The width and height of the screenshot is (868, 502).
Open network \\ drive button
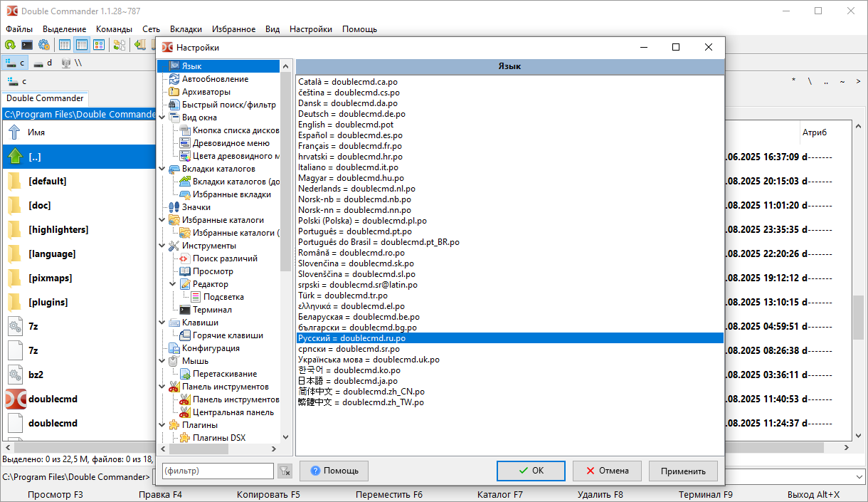point(71,63)
